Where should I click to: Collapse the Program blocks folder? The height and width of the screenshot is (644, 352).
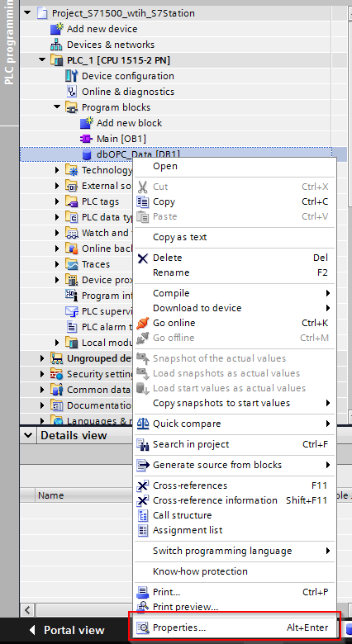57,107
